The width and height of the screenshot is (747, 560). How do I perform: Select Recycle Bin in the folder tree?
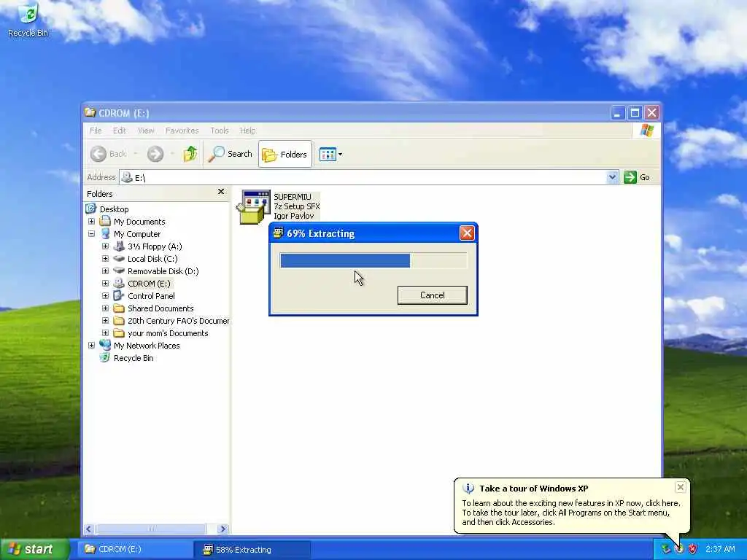pyautogui.click(x=133, y=358)
